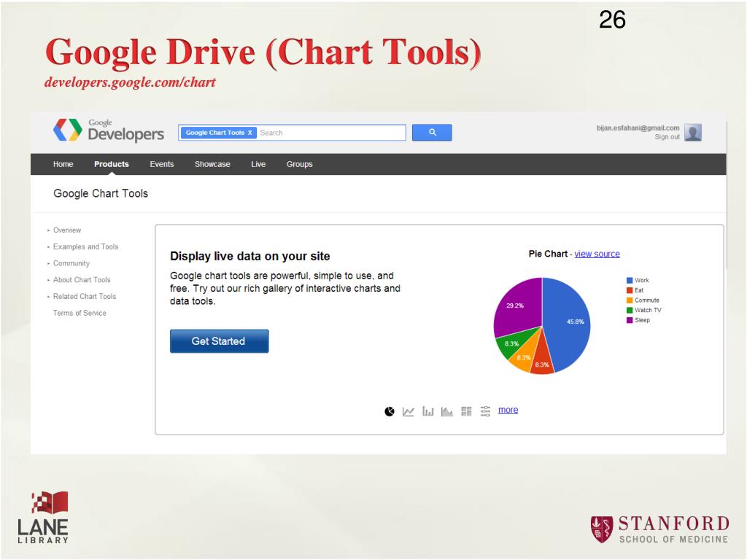The height and width of the screenshot is (560, 747).
Task: Click inside the Search input field
Action: pos(332,133)
